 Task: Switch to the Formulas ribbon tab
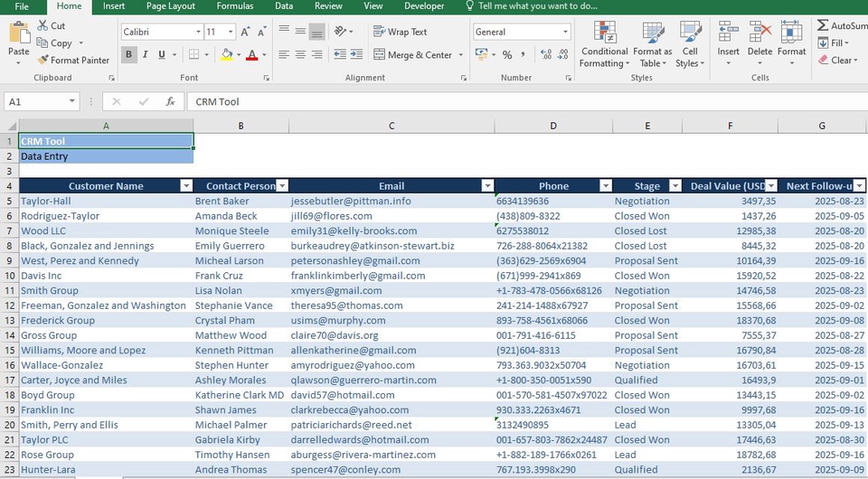click(235, 6)
